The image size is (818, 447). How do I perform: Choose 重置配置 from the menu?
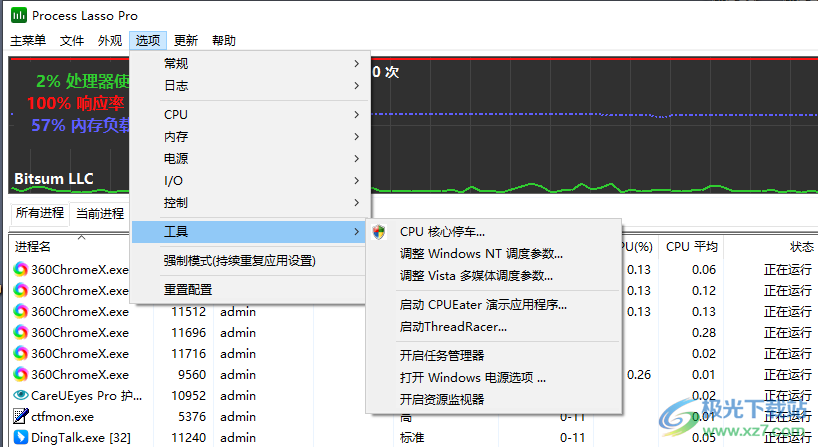pyautogui.click(x=249, y=289)
